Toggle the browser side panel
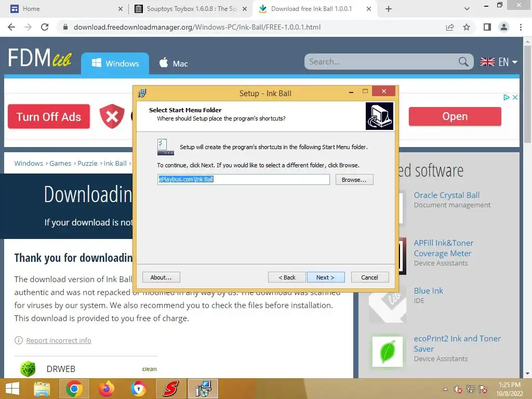The image size is (532, 399). pos(487,27)
